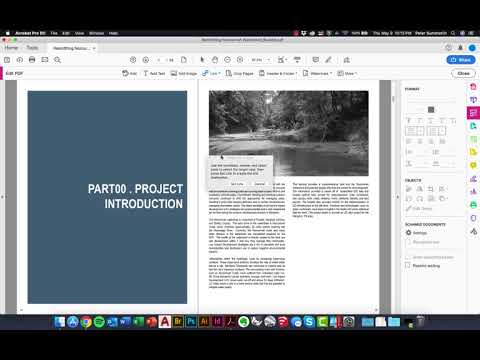Click the account profile icon
480x360 pixels.
click(x=472, y=48)
